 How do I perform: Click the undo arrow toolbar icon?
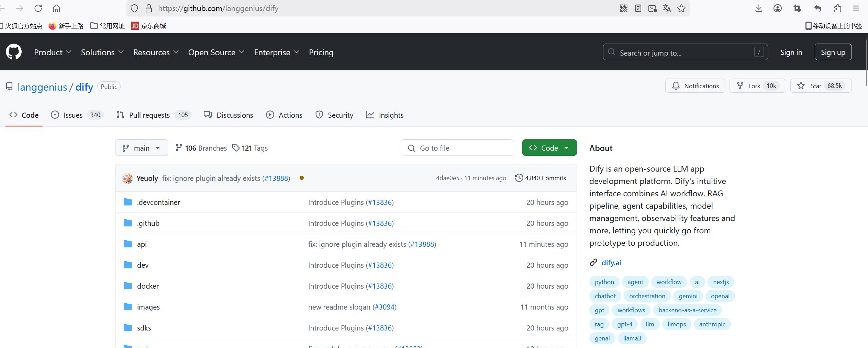[818, 8]
